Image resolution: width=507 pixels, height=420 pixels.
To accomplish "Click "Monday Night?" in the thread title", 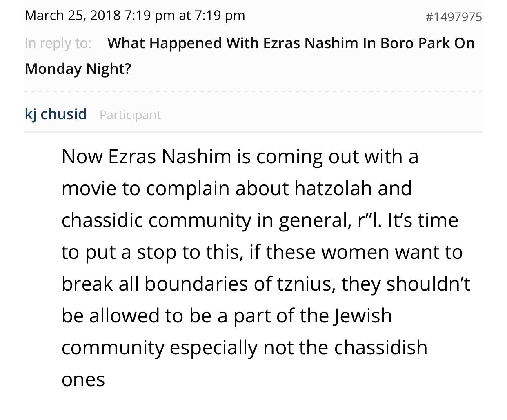I will pyautogui.click(x=78, y=69).
